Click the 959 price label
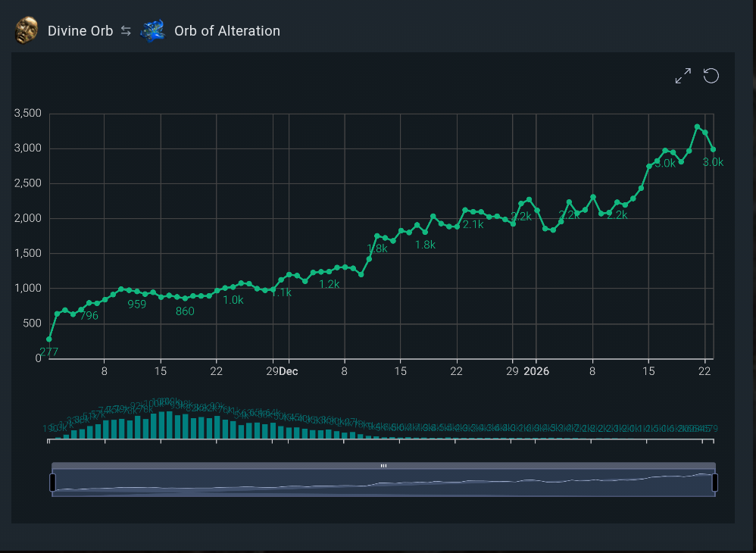756x553 pixels. tap(137, 305)
